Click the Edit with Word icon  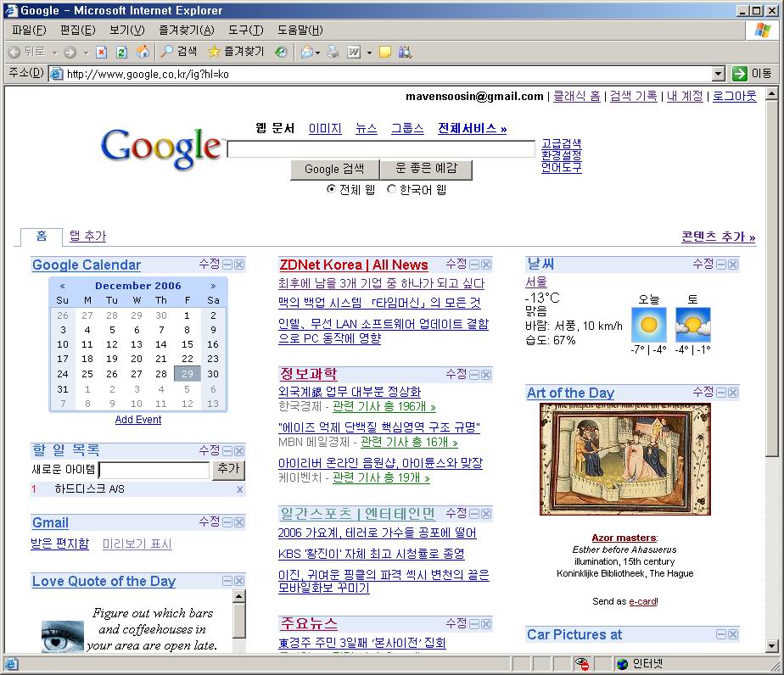(x=354, y=52)
